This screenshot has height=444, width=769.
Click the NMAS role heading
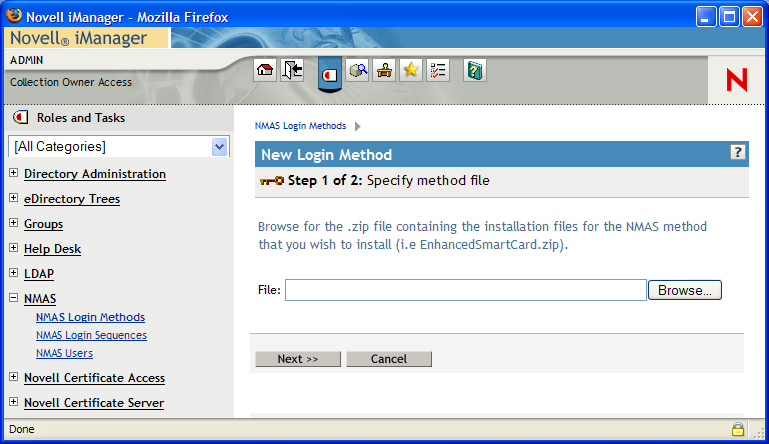40,299
